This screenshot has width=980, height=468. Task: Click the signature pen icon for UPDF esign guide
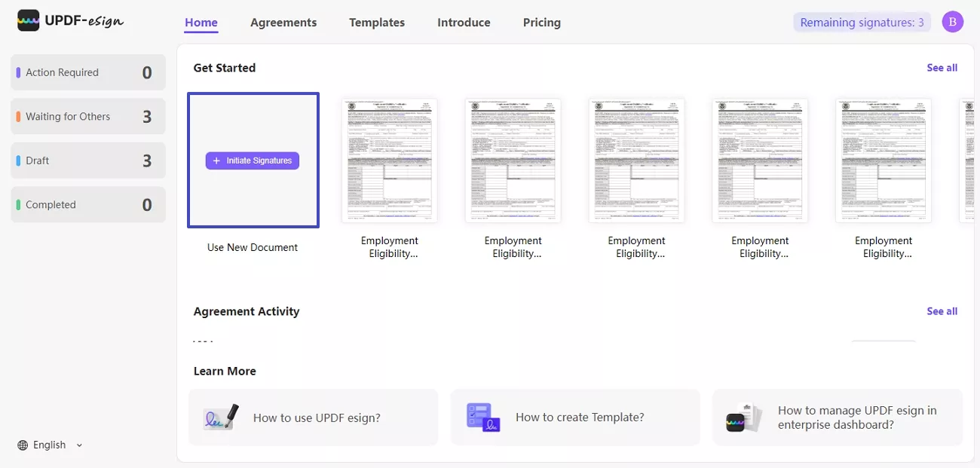point(221,418)
